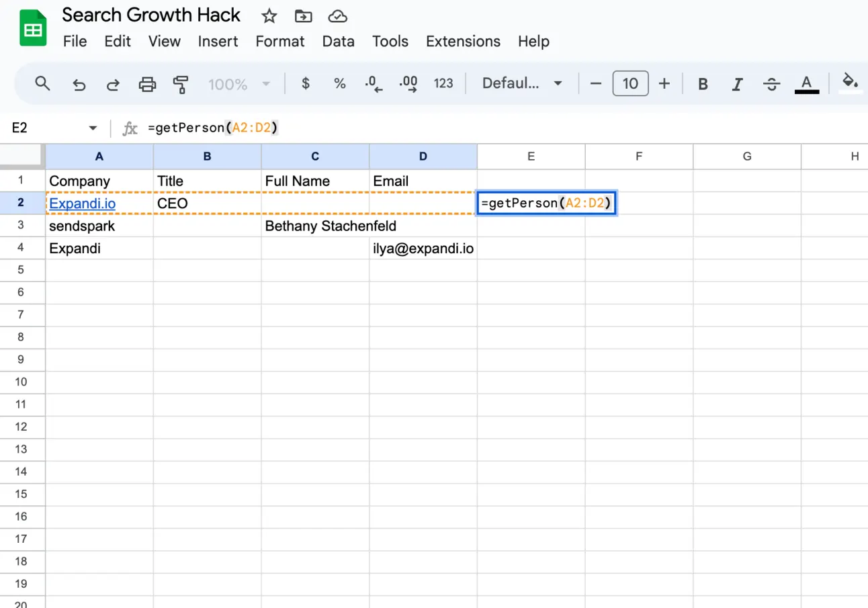Toggle italic formatting
The height and width of the screenshot is (608, 868).
(738, 84)
